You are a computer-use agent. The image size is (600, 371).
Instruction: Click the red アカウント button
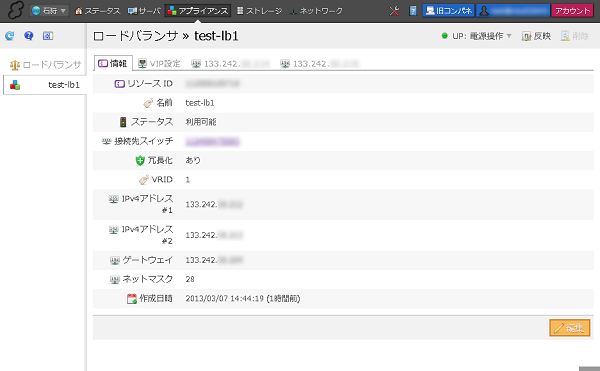[x=572, y=11]
